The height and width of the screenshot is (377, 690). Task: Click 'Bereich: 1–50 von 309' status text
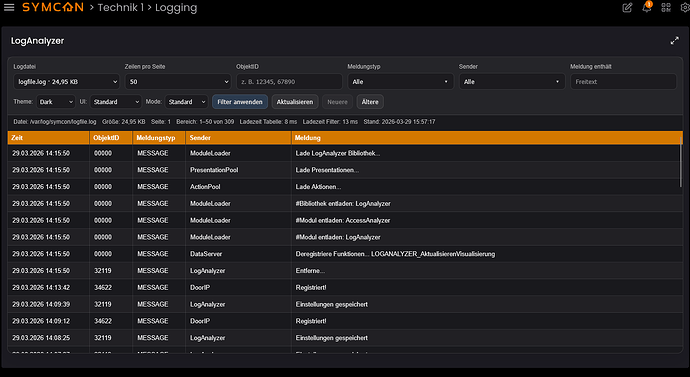tap(205, 122)
